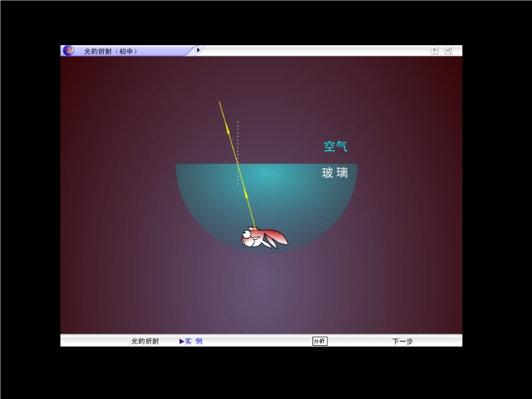This screenshot has width=532, height=399.
Task: Click the app logo icon in title bar
Action: point(68,51)
